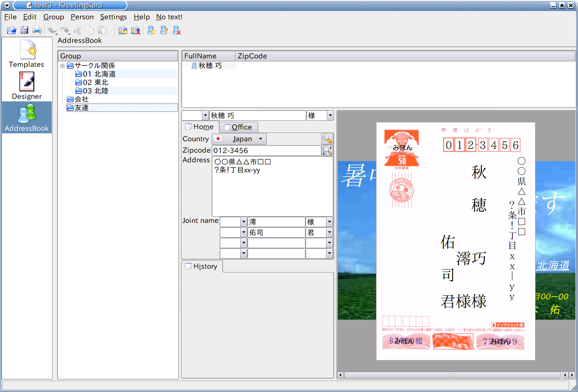The height and width of the screenshot is (392, 578).
Task: Click the zipcode search magnifier icon
Action: tap(327, 150)
